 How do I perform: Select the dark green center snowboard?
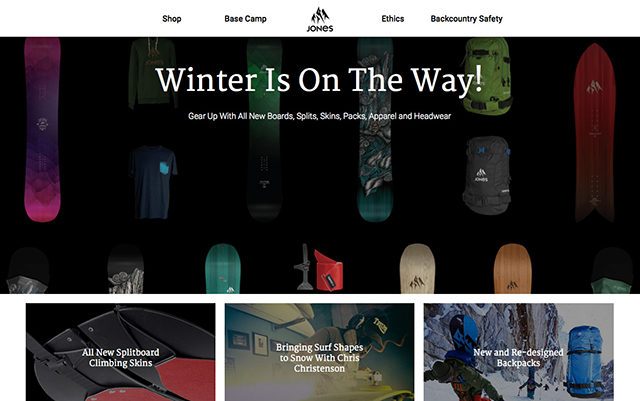(264, 130)
